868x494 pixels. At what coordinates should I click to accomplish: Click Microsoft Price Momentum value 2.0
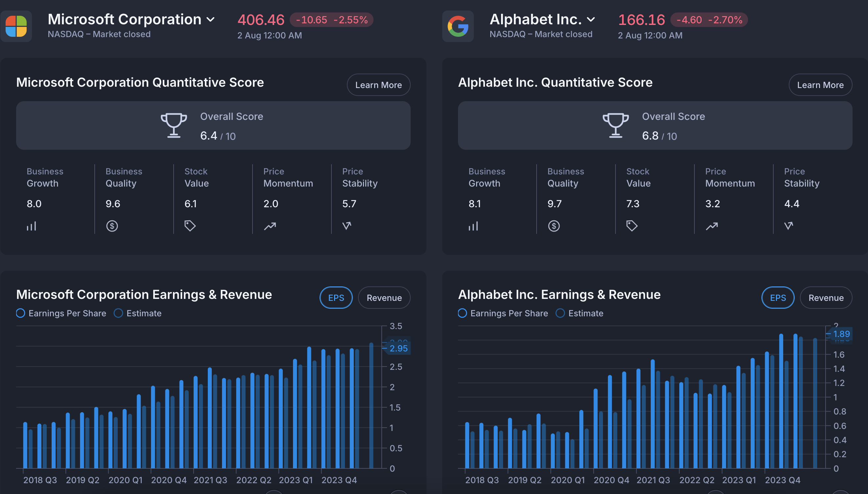pos(271,204)
